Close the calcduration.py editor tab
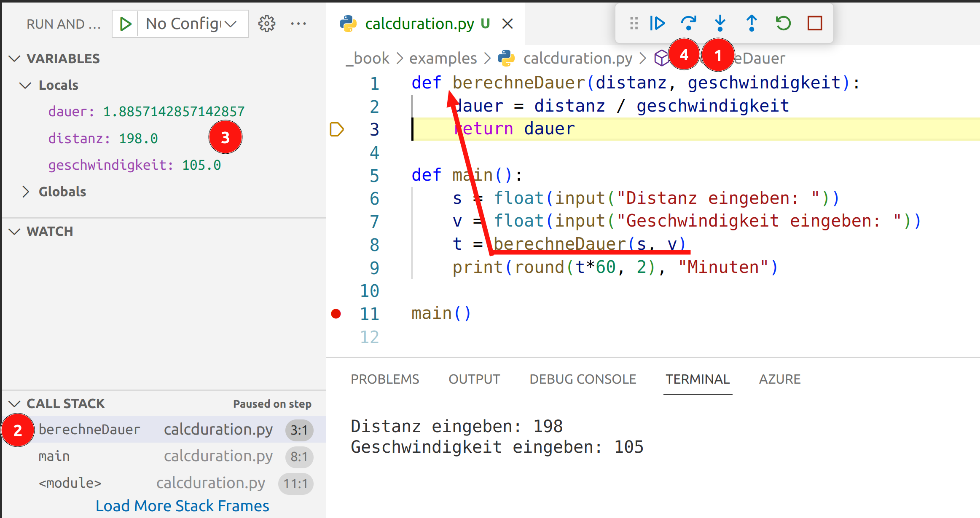Viewport: 980px width, 518px height. 507,24
